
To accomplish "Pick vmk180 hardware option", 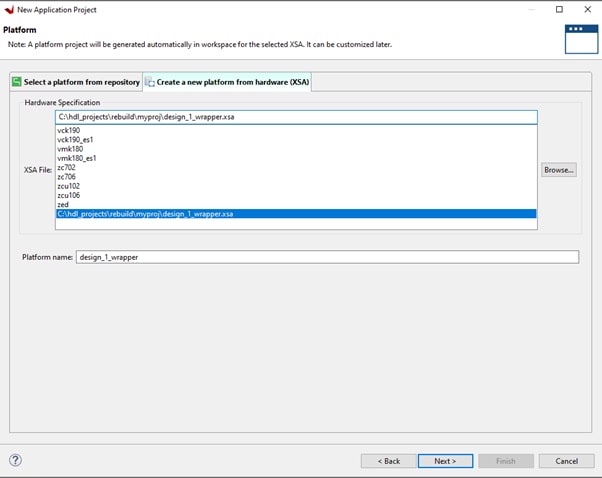I will (70, 149).
